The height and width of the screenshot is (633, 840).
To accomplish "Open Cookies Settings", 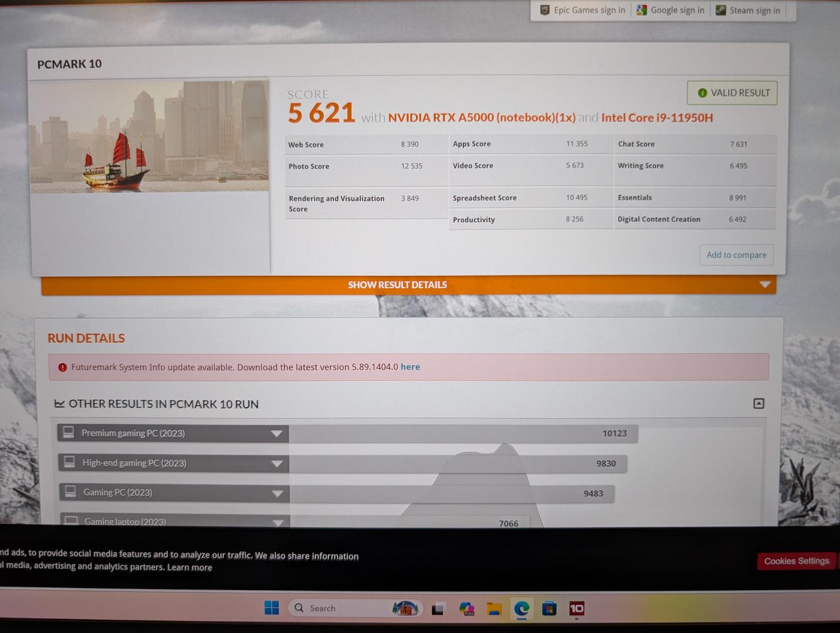I will [x=796, y=561].
